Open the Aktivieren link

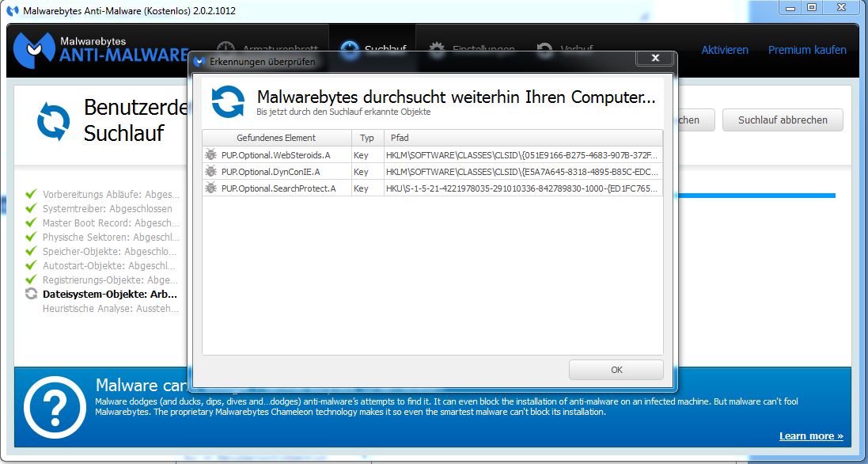coord(725,50)
